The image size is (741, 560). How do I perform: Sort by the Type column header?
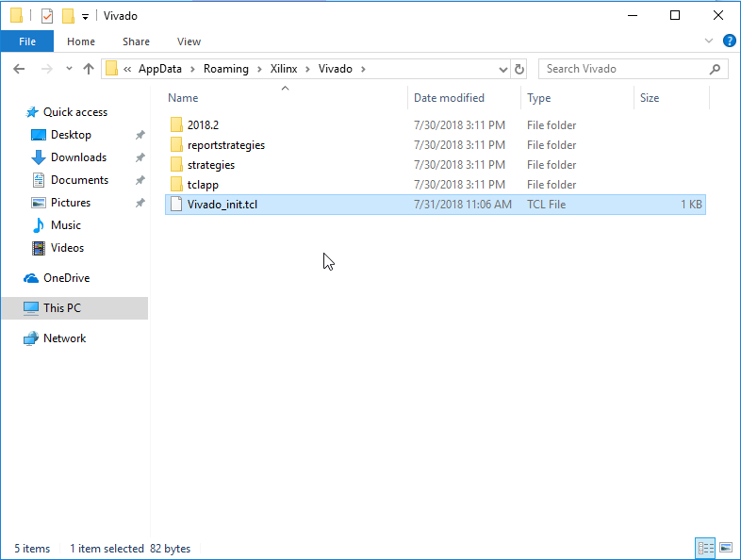538,98
